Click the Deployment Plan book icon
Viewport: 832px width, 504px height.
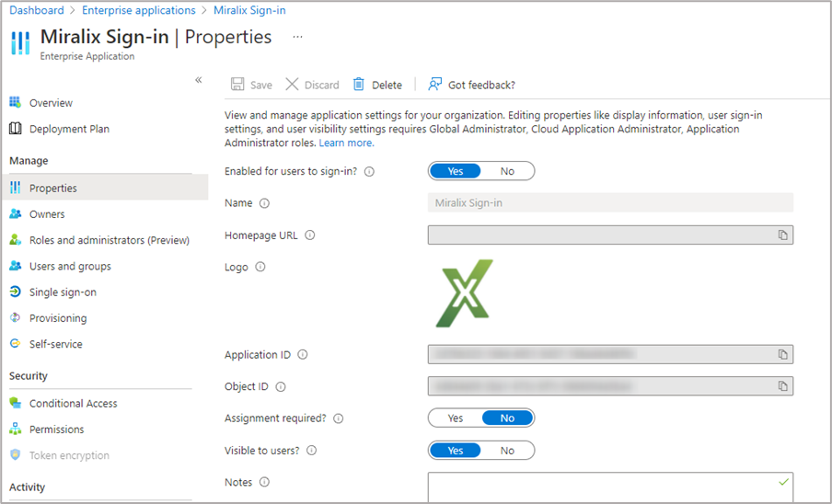pyautogui.click(x=16, y=128)
